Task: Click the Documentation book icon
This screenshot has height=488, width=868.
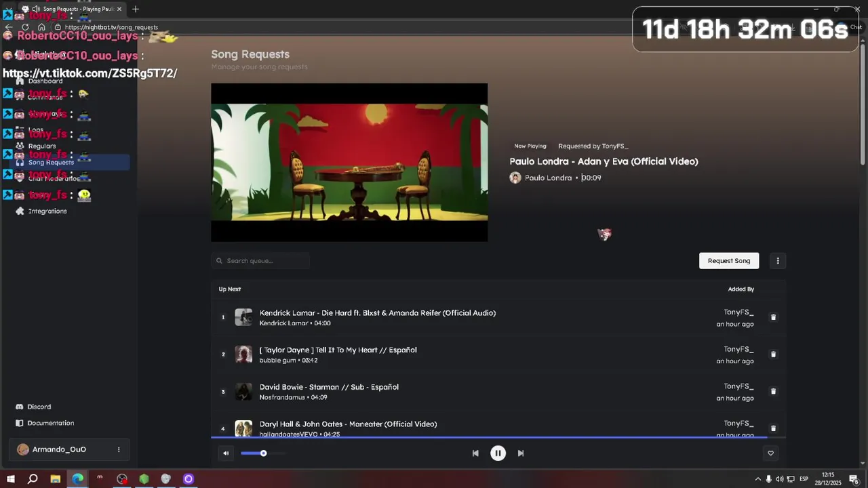Action: tap(20, 423)
